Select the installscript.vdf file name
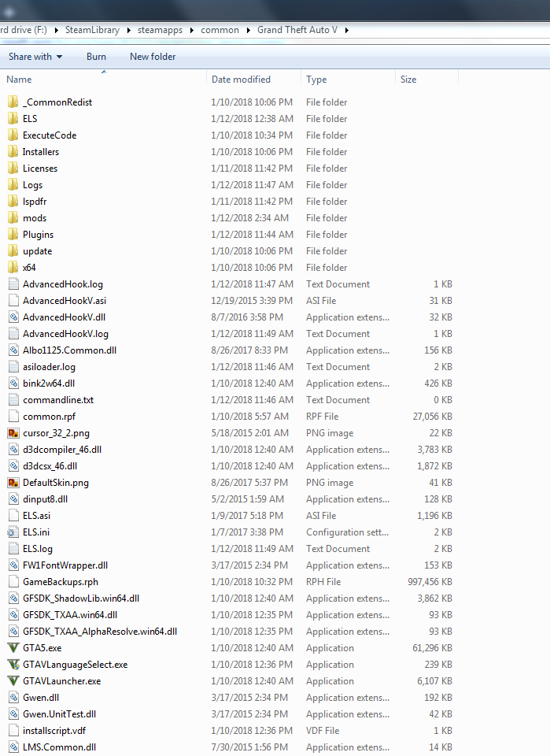The image size is (550, 756). [54, 731]
